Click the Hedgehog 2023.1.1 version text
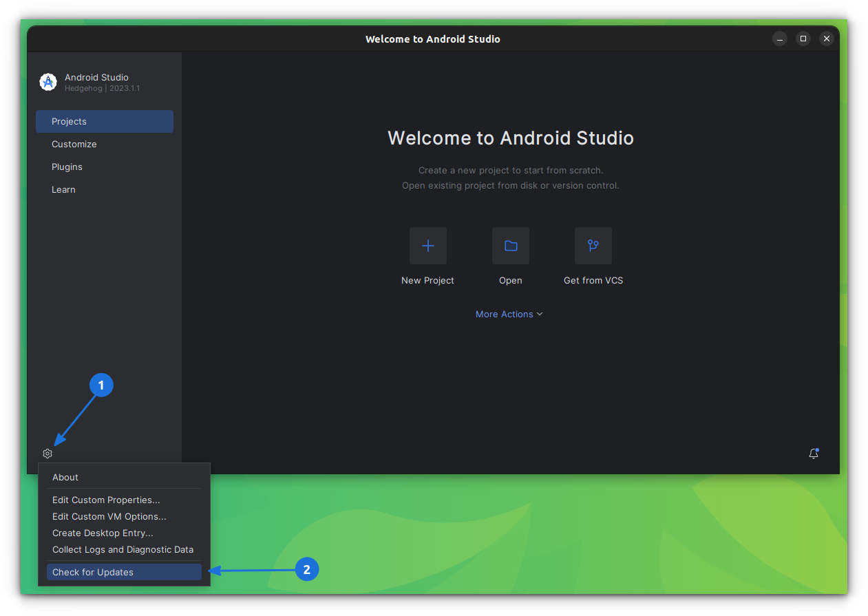Image resolution: width=868 pixels, height=616 pixels. click(x=102, y=88)
